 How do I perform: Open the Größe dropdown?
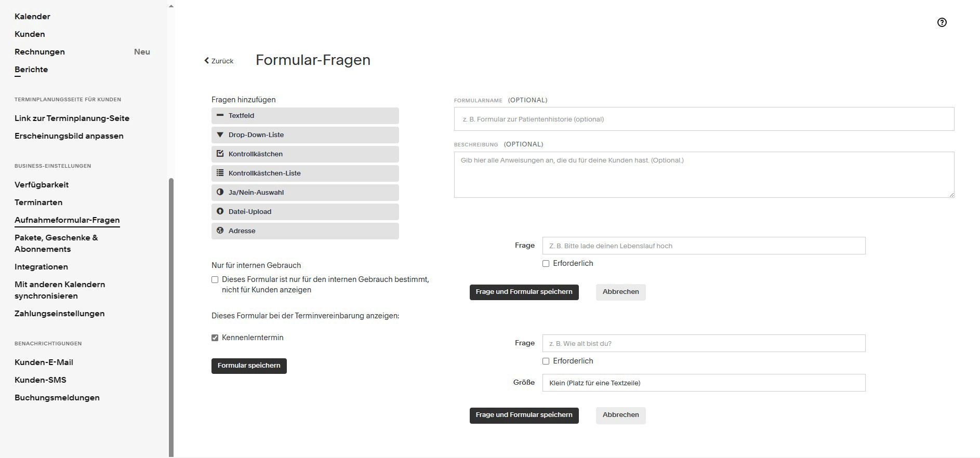tap(704, 383)
